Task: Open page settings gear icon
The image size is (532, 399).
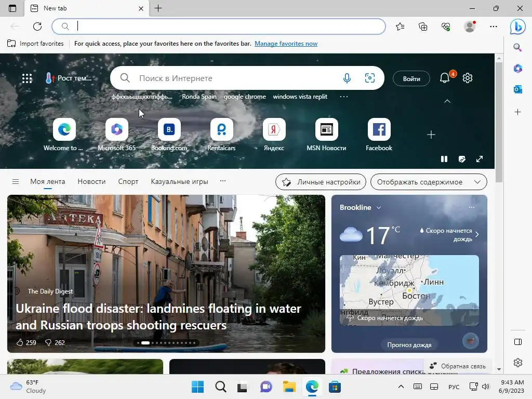Action: coord(468,78)
